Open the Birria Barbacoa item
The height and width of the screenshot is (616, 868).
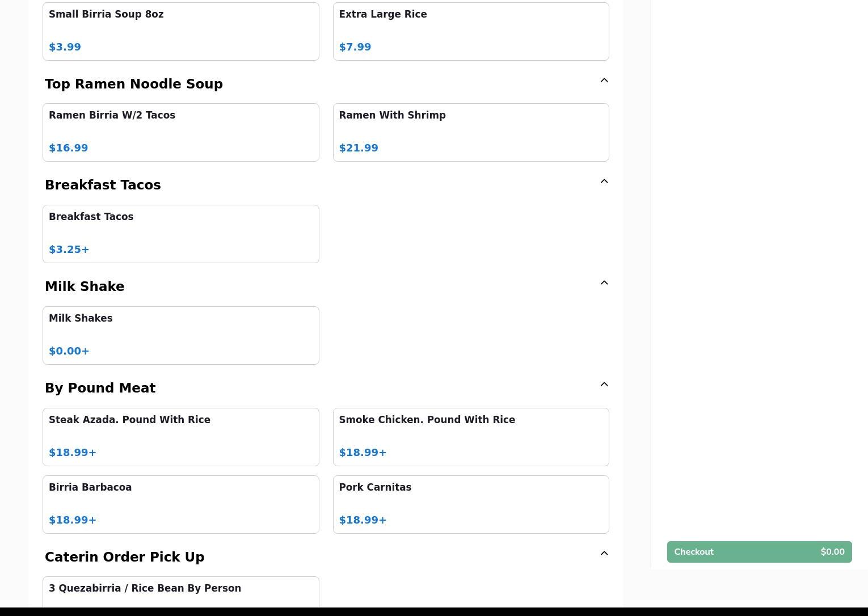180,504
